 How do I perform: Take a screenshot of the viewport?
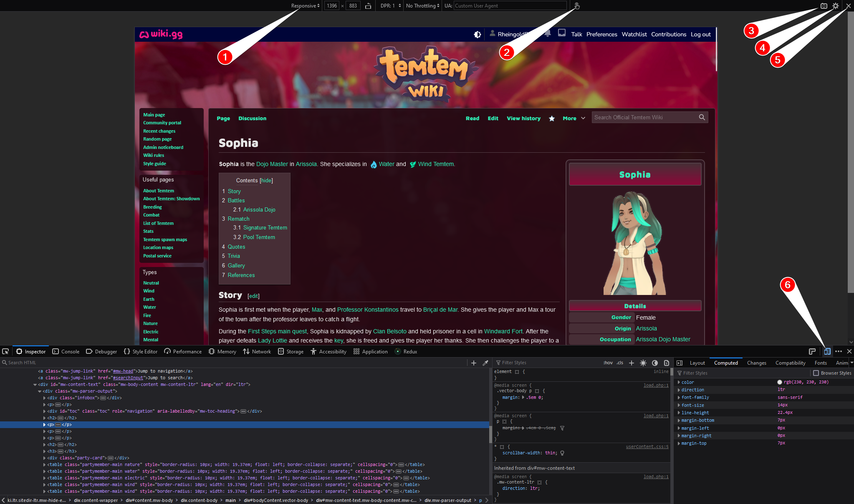(824, 6)
